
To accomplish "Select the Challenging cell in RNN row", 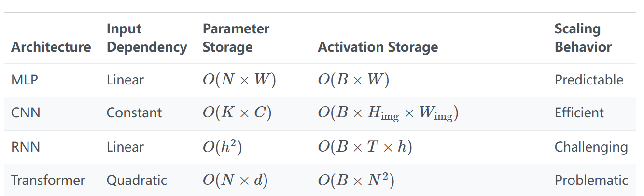I will coord(591,147).
